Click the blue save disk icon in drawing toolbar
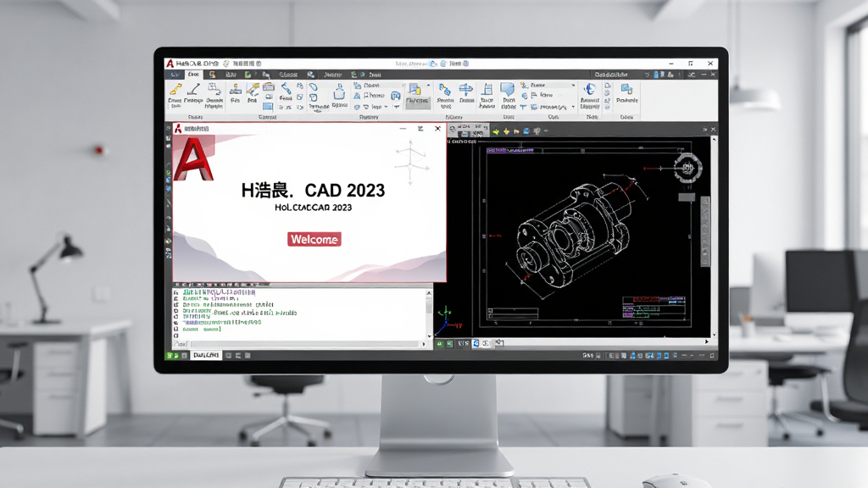Image resolution: width=868 pixels, height=488 pixels. tap(526, 131)
